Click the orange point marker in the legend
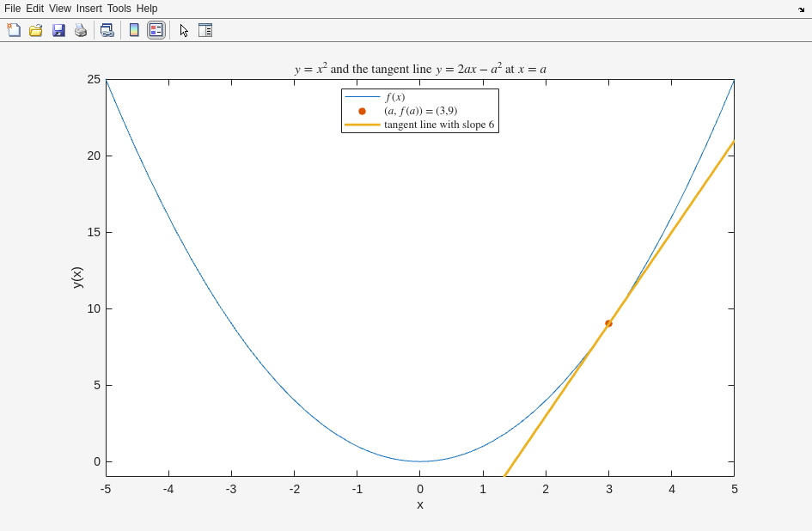This screenshot has height=531, width=812. (x=362, y=111)
